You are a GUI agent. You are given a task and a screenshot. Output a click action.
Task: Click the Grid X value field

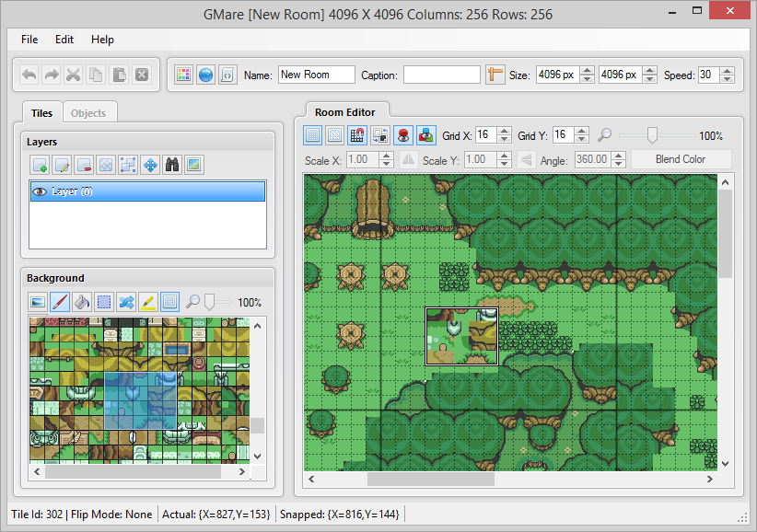pos(487,135)
